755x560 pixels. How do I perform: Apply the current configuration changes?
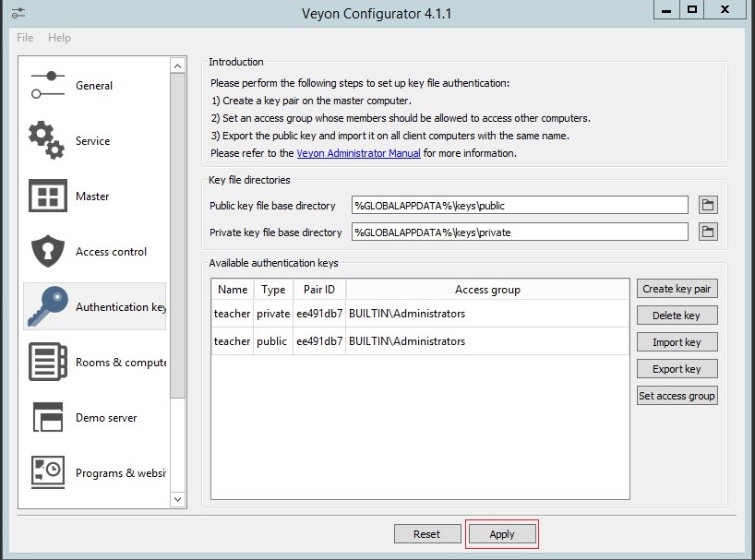(x=501, y=533)
